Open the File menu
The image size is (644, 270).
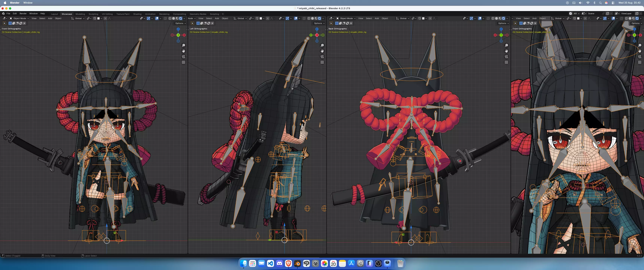(x=8, y=13)
